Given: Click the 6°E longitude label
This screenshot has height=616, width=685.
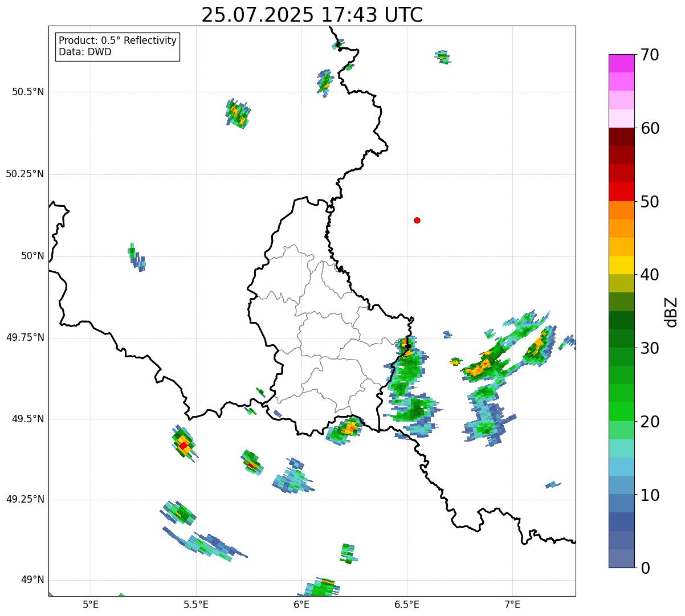Looking at the screenshot, I should [x=301, y=605].
